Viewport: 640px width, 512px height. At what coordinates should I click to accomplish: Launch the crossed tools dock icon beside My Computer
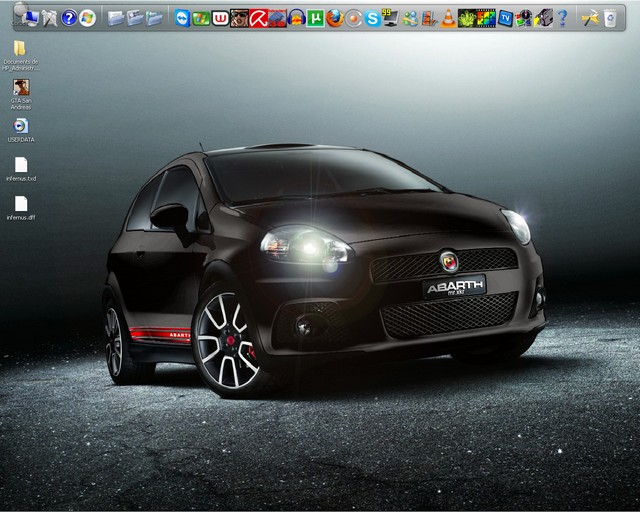coord(50,18)
